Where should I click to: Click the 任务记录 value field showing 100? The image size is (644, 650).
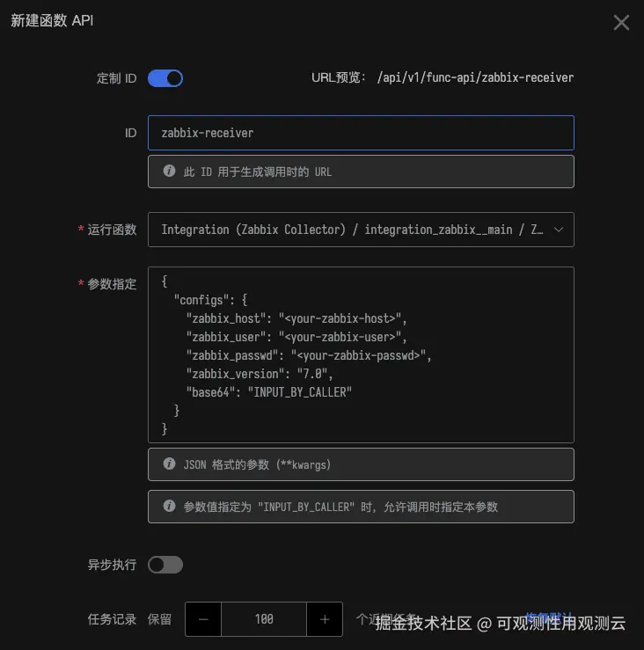click(264, 619)
